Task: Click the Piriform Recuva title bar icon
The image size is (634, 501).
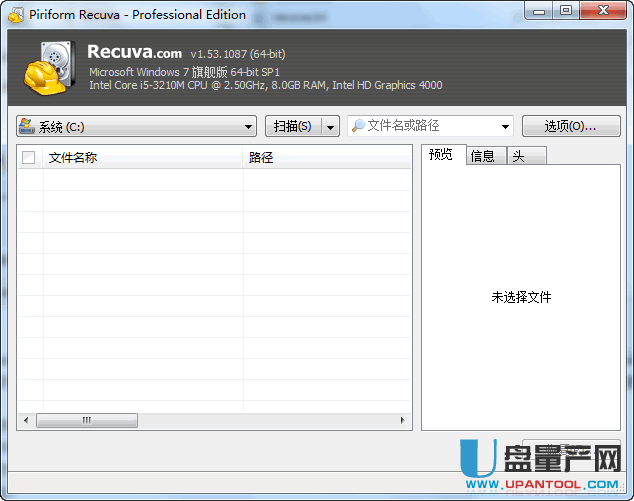Action: point(15,14)
